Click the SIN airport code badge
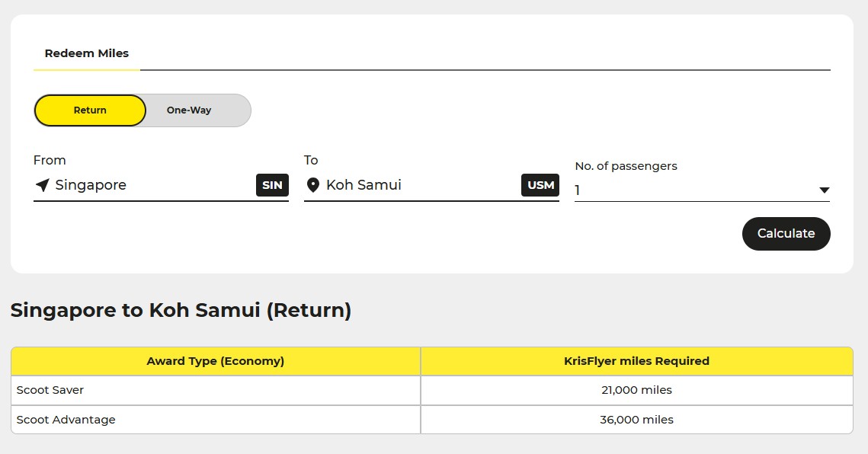868x454 pixels. pyautogui.click(x=272, y=185)
